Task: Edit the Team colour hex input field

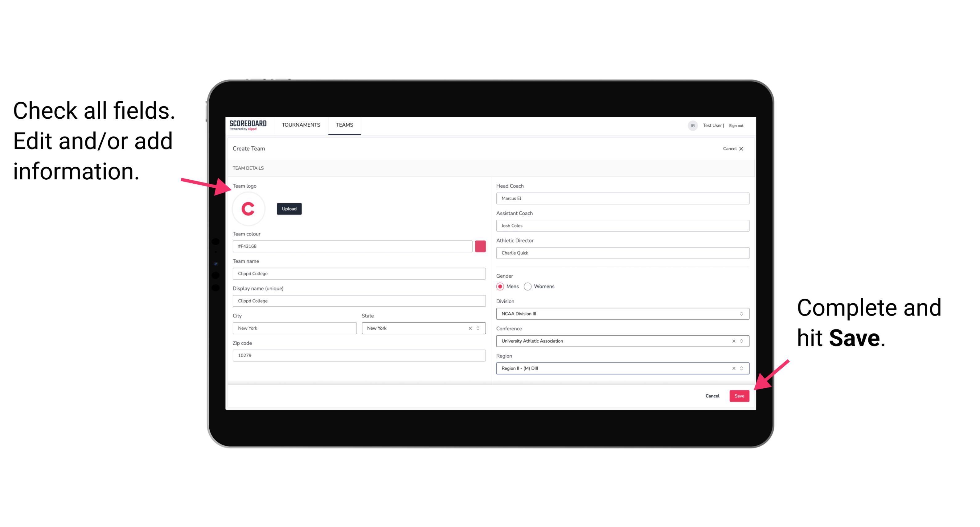Action: point(352,246)
